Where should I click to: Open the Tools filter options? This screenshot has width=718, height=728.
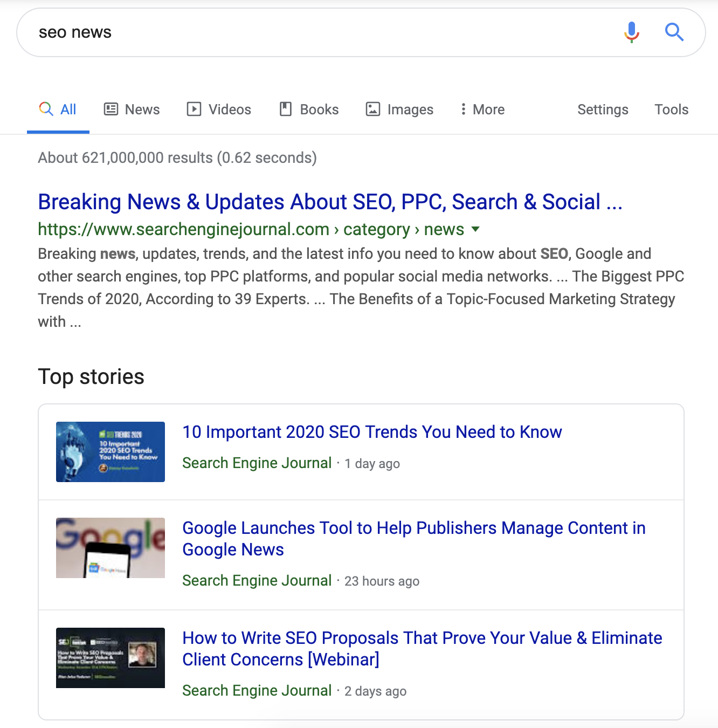[671, 109]
